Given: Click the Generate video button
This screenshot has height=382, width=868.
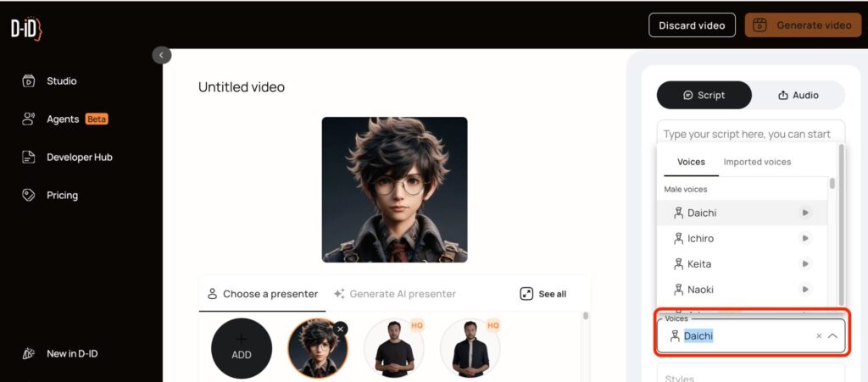Looking at the screenshot, I should 803,25.
